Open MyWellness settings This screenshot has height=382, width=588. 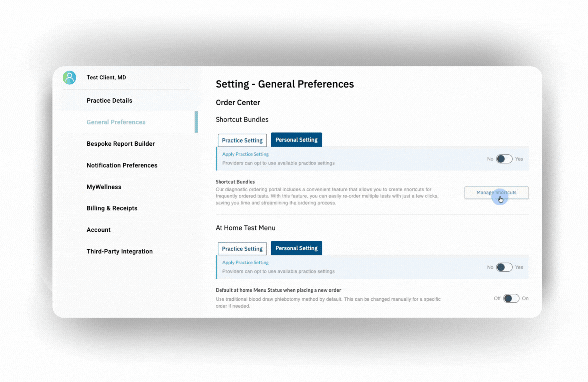[104, 187]
